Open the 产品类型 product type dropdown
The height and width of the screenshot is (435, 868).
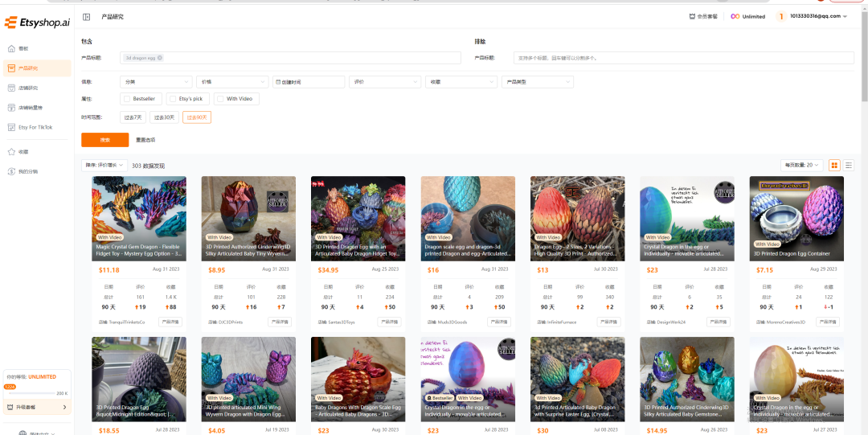pyautogui.click(x=538, y=82)
